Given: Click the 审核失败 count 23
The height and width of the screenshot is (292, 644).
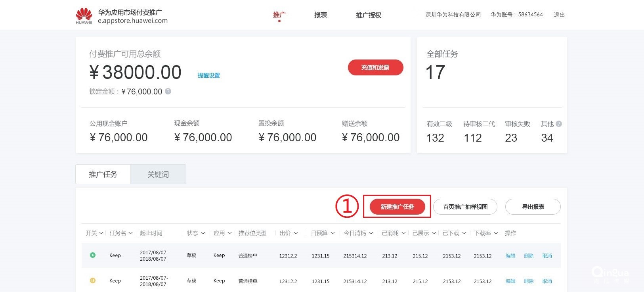Looking at the screenshot, I should (511, 138).
